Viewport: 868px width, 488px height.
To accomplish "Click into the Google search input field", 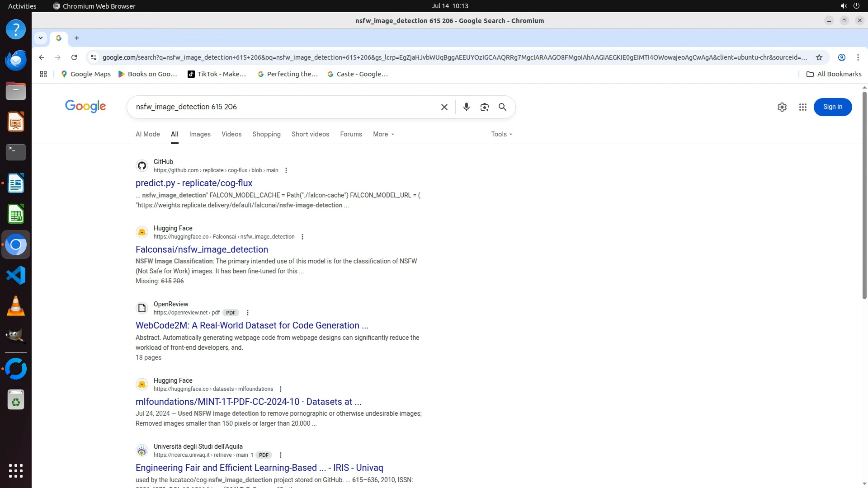I will pyautogui.click(x=280, y=107).
